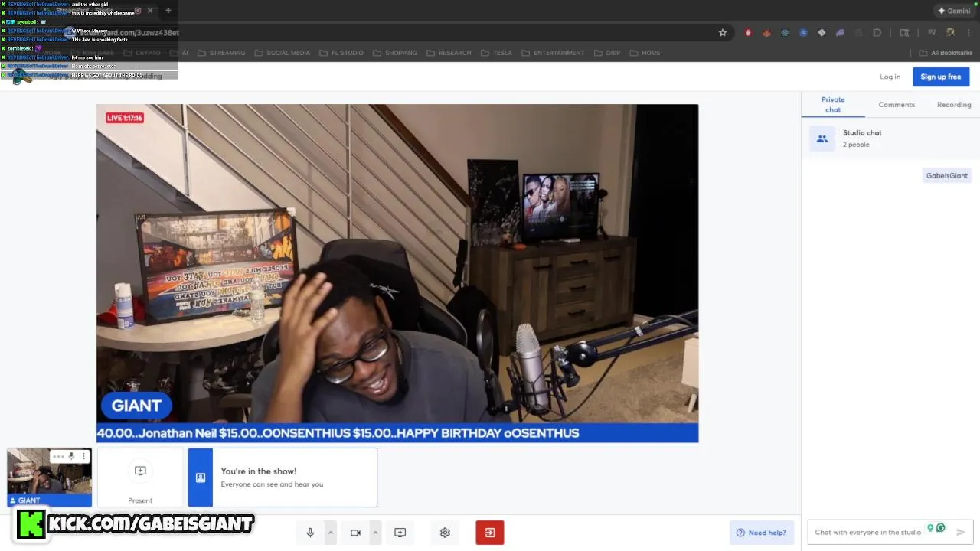
Task: Click the white diamond extension icon
Action: [x=822, y=33]
